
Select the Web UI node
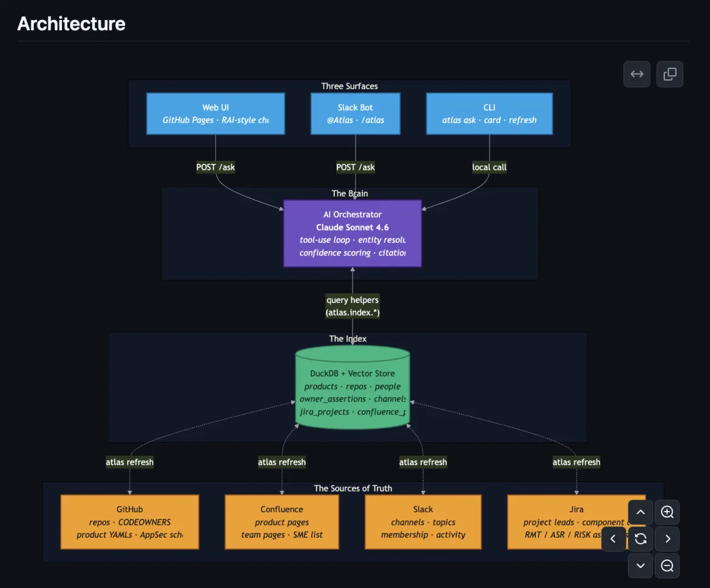click(215, 113)
